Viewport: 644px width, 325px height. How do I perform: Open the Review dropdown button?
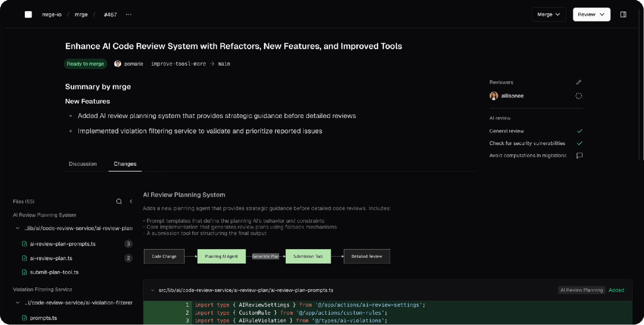coord(591,14)
